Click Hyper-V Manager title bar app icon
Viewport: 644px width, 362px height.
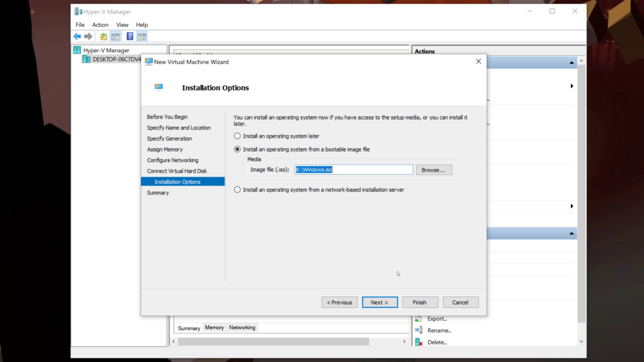78,11
